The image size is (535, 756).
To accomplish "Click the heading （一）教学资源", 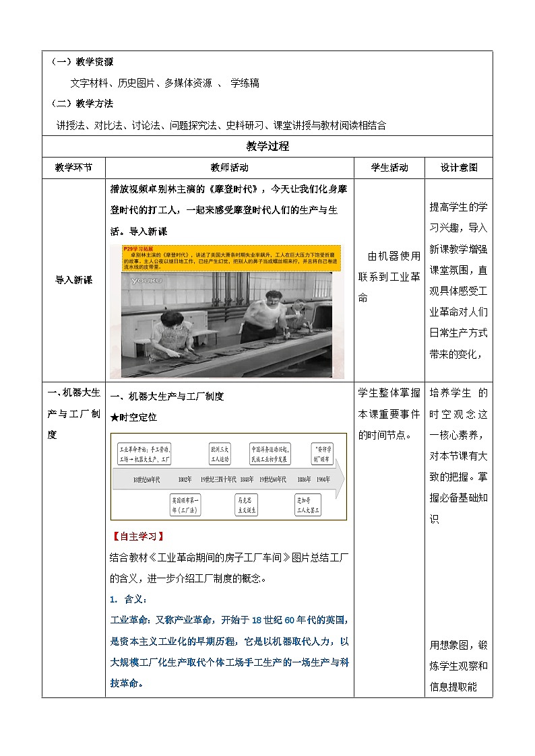I will [x=82, y=62].
